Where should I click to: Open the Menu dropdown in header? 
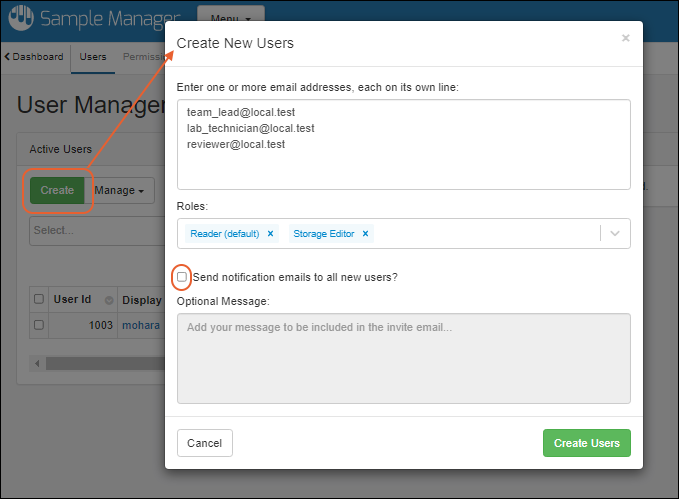pos(231,17)
